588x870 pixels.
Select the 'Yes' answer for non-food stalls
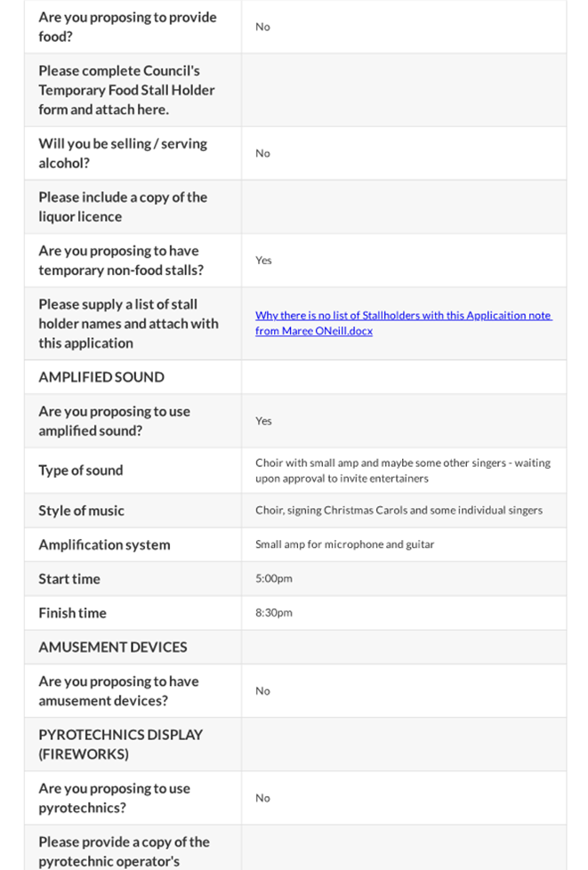(263, 261)
